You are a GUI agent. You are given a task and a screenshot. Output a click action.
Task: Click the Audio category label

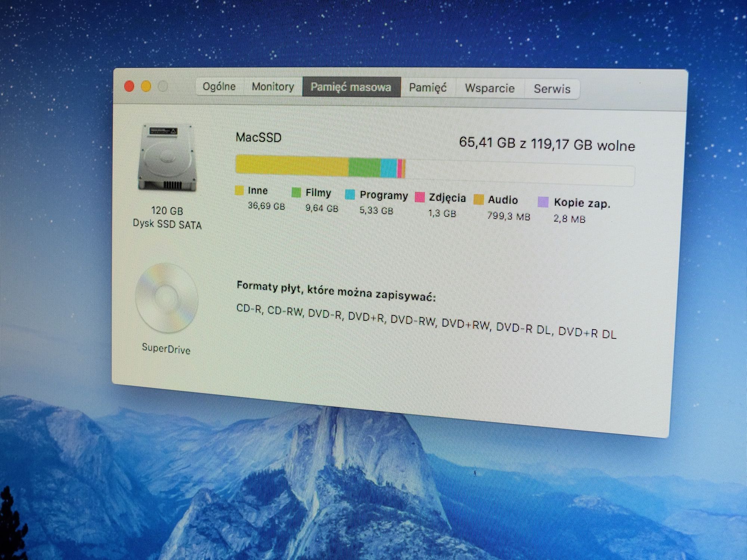click(x=503, y=200)
